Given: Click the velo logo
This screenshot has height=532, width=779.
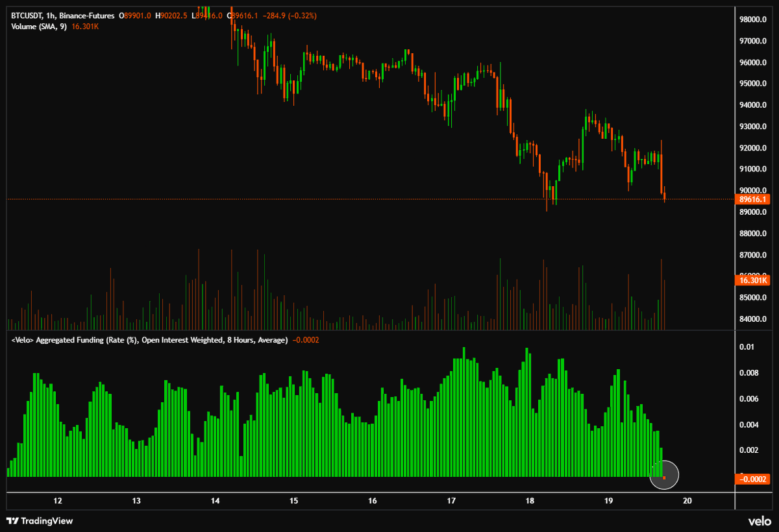Looking at the screenshot, I should point(760,520).
